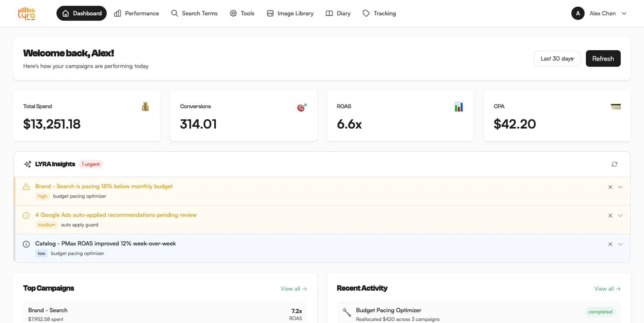The height and width of the screenshot is (323, 644).
Task: Open the Tracking section
Action: (379, 13)
